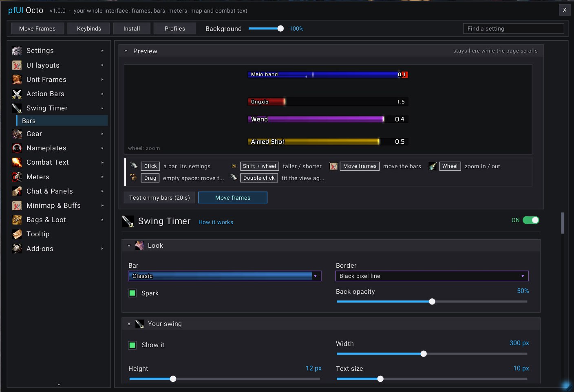Open the Keybinds tab
The image size is (574, 392).
coord(89,29)
